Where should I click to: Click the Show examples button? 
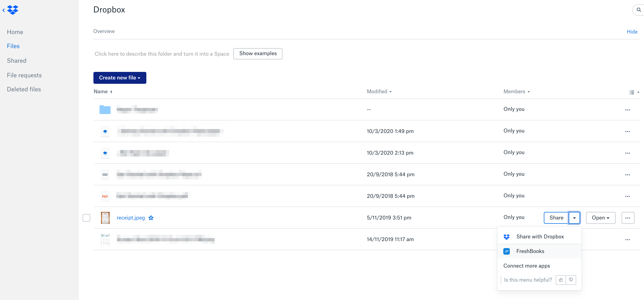coord(258,54)
